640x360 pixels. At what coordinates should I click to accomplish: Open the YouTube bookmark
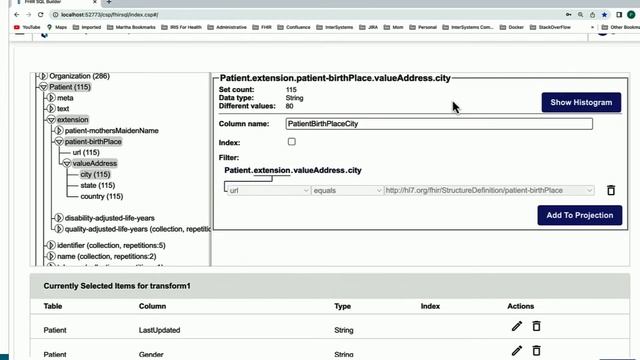[x=27, y=27]
